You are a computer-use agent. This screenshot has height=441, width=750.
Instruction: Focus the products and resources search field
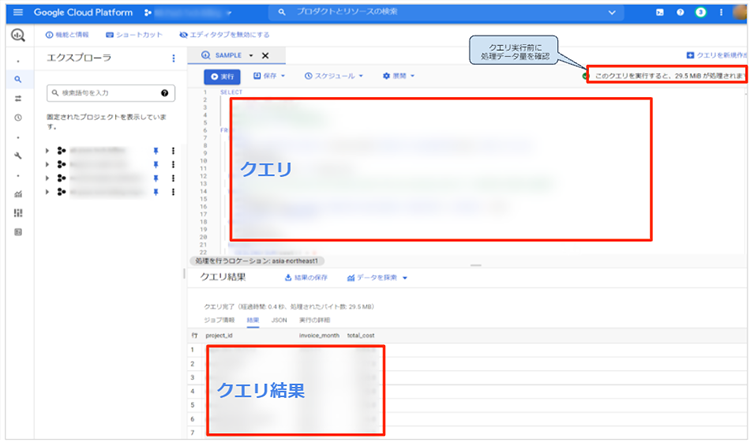tap(447, 12)
